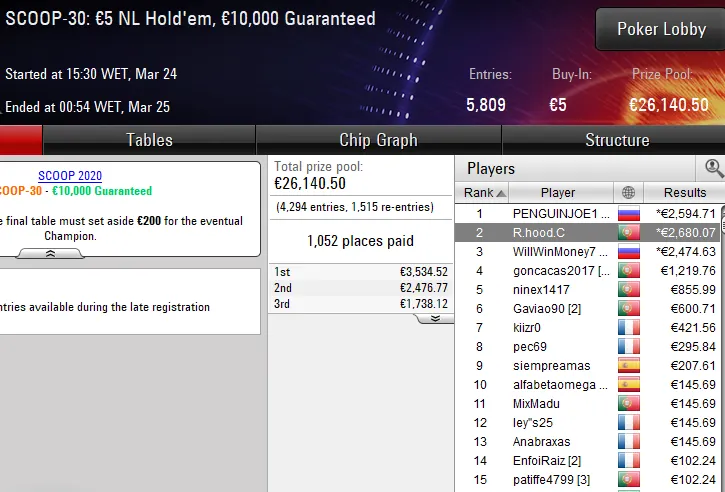Expand the prize payouts list chevron
Image resolution: width=725 pixels, height=492 pixels.
(x=435, y=318)
